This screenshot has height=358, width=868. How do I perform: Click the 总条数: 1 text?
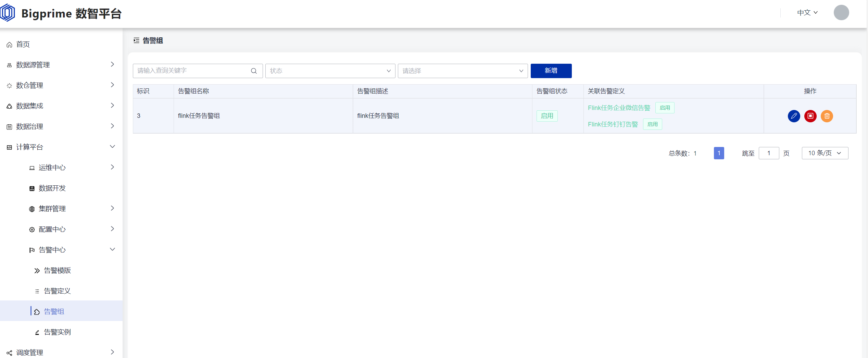(682, 153)
